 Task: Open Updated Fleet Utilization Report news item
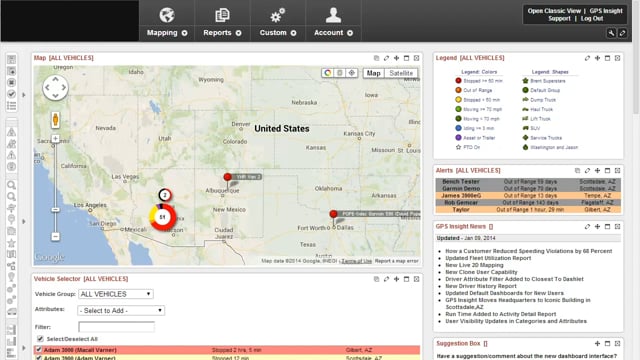click(x=488, y=258)
